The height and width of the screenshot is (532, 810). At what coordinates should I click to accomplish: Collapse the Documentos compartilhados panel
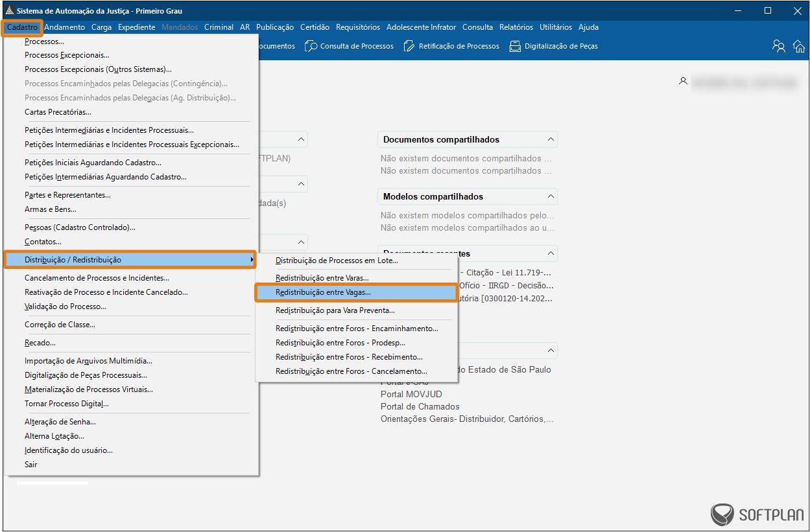pos(551,139)
